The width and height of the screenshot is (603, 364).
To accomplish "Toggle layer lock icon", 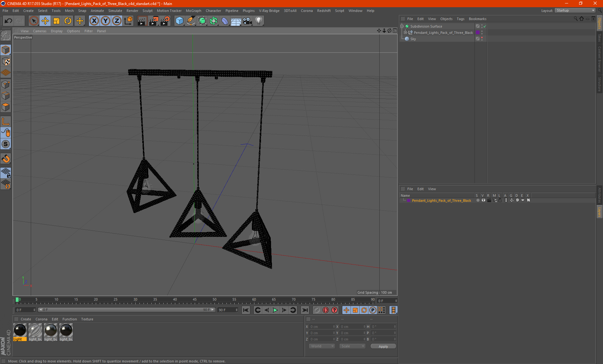I will [500, 200].
